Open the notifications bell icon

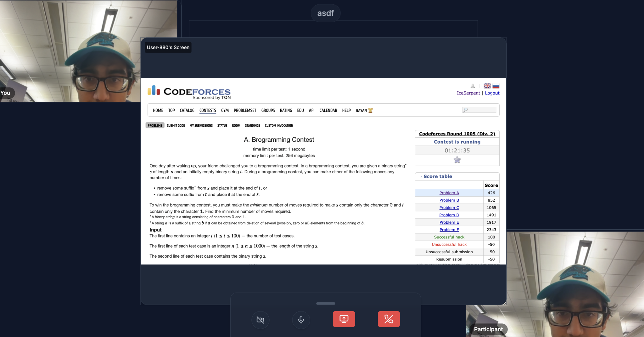473,86
